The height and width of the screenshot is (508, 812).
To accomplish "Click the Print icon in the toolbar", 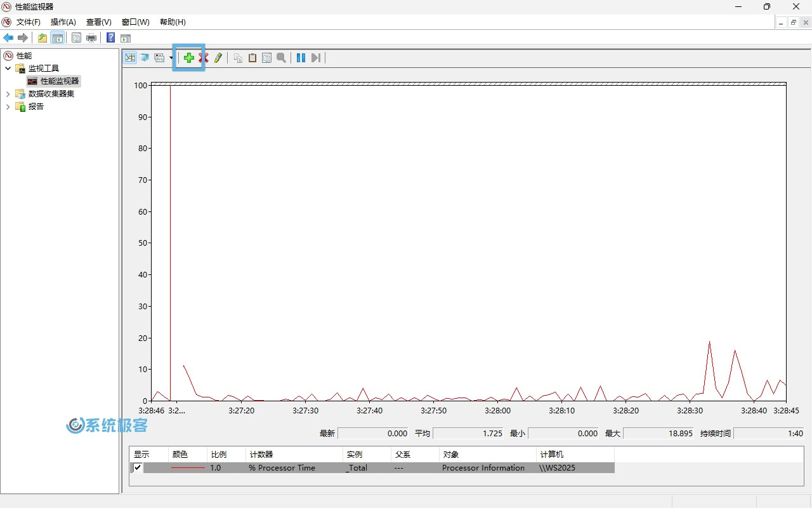I will point(91,38).
